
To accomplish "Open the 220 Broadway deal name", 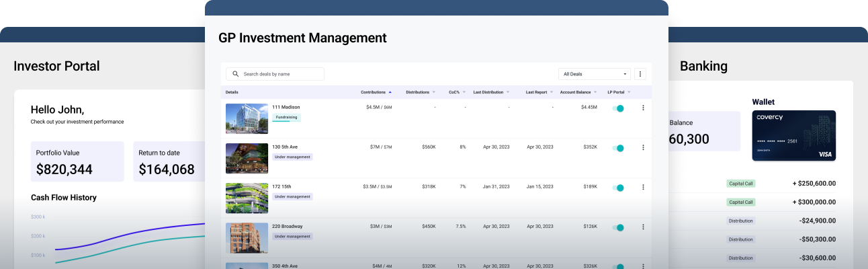I will (x=287, y=226).
